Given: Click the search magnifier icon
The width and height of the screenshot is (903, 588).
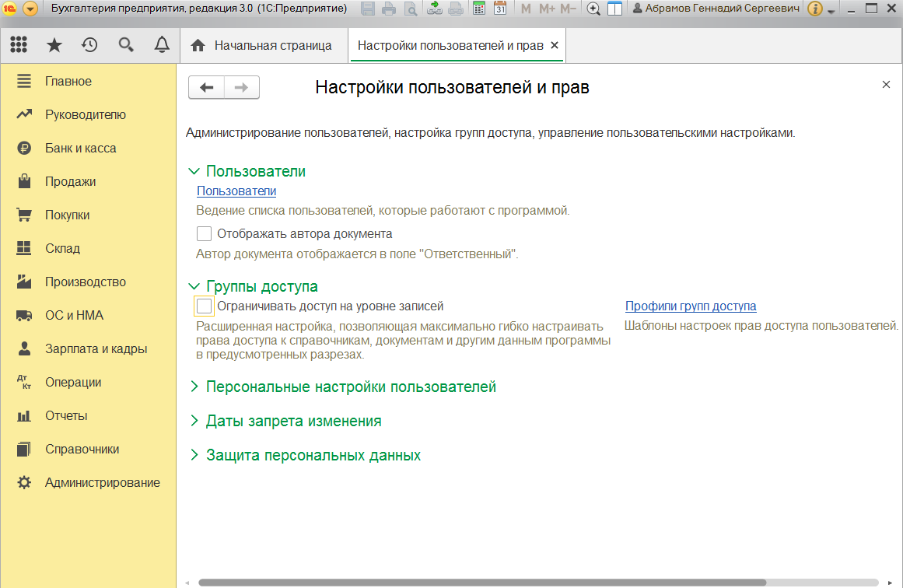Looking at the screenshot, I should (126, 45).
